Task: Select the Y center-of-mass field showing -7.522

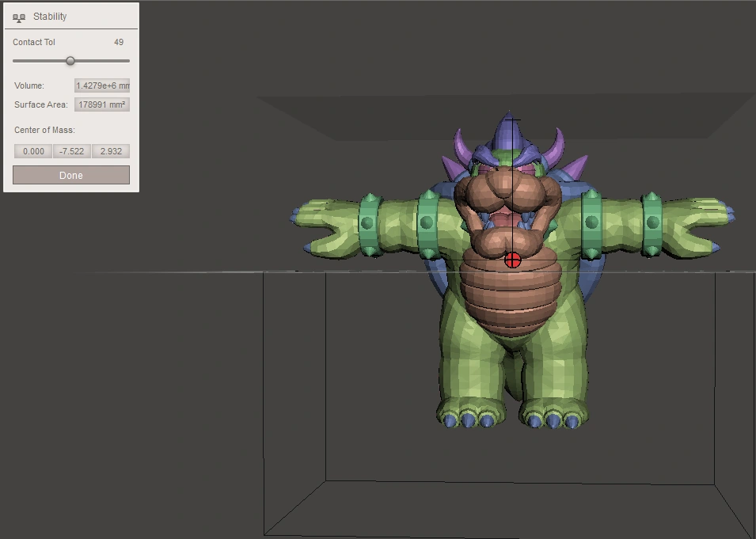Action: pyautogui.click(x=70, y=150)
